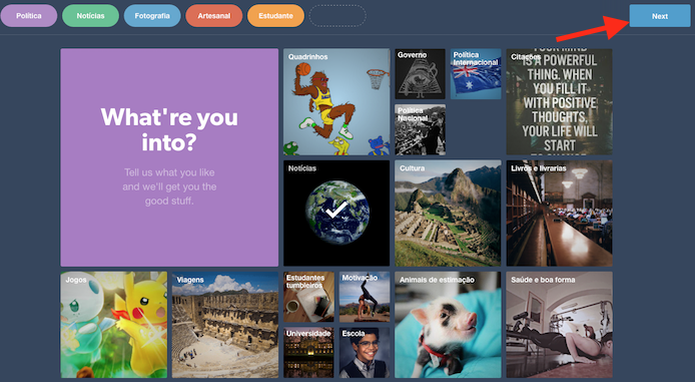The image size is (695, 382).
Task: Choose the Saúde e boa forma tile
Action: coord(559,325)
